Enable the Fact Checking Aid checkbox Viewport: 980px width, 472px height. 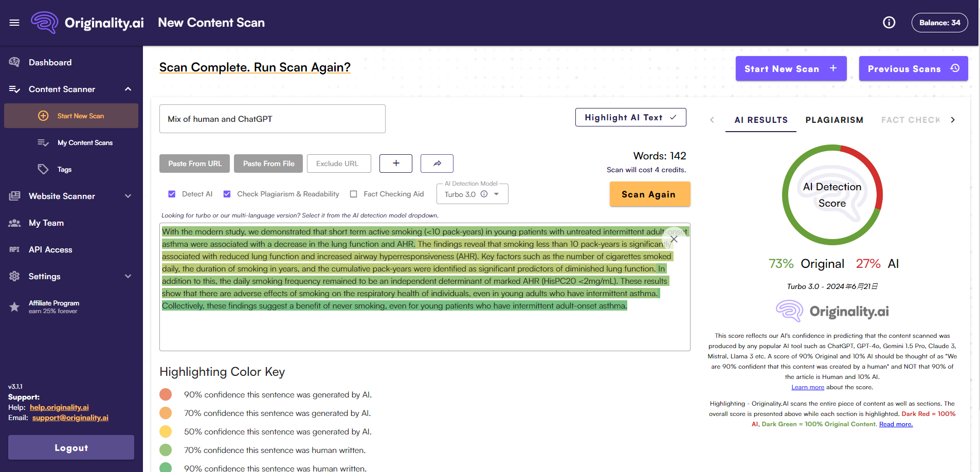[x=354, y=194]
